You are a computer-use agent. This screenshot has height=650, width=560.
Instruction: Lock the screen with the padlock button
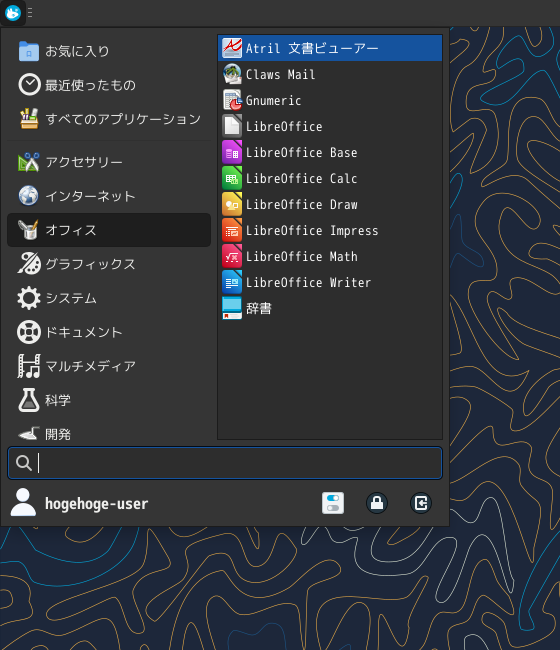click(377, 503)
